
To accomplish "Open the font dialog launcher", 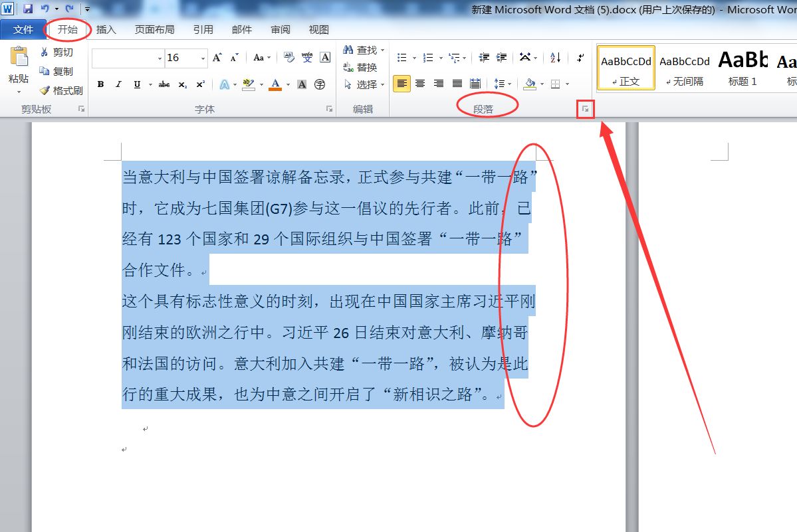I will (x=330, y=109).
